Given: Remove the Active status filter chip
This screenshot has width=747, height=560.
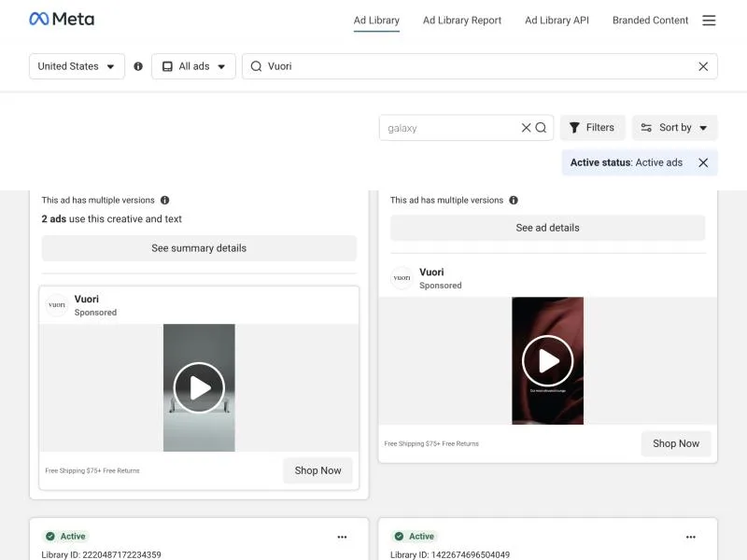Looking at the screenshot, I should pos(703,162).
